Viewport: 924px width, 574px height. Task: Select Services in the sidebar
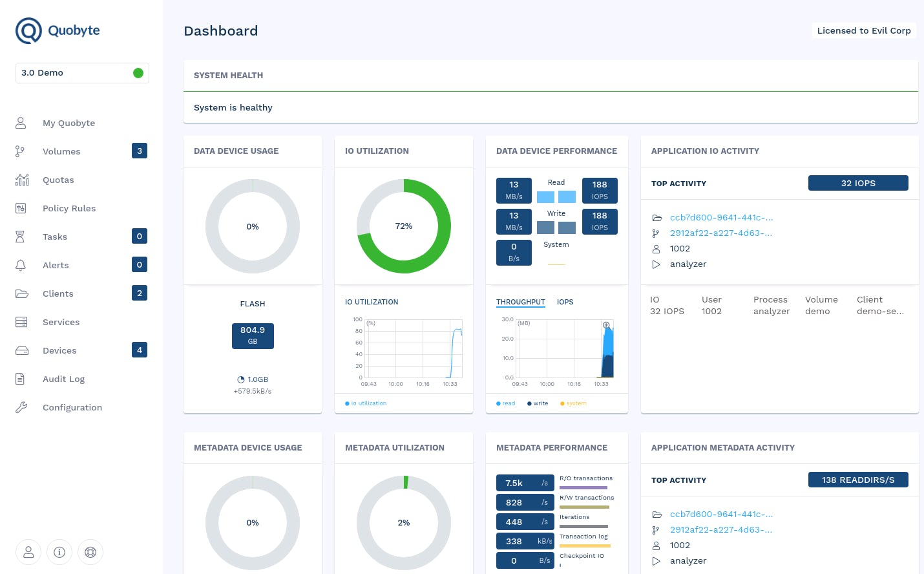tap(61, 322)
